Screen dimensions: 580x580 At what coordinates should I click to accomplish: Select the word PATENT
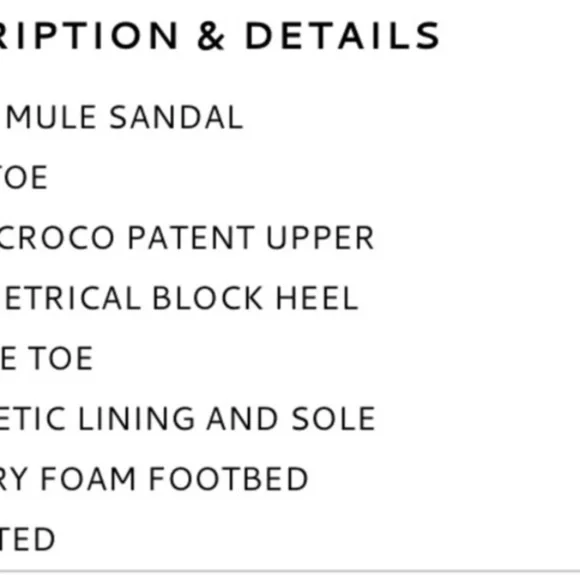click(191, 237)
